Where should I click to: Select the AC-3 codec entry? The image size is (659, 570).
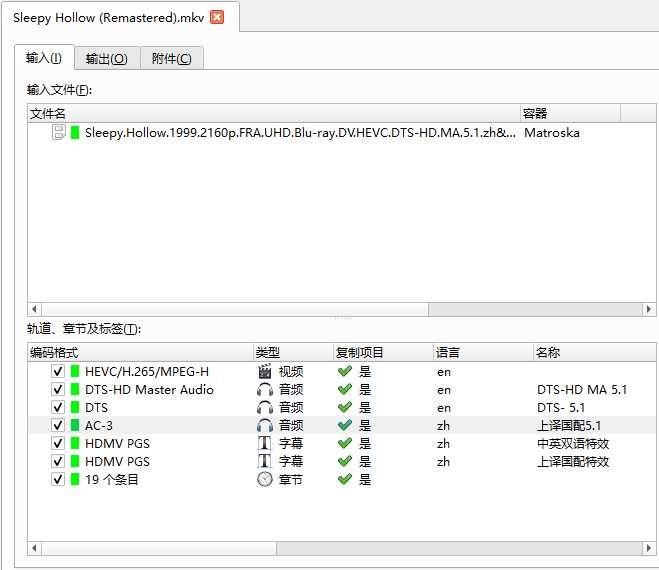[x=99, y=426]
